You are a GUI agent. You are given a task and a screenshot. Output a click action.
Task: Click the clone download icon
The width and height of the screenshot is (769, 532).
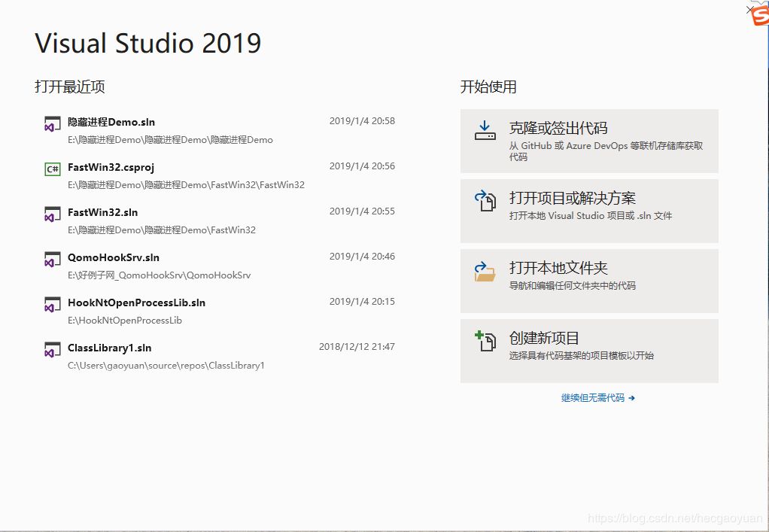485,130
